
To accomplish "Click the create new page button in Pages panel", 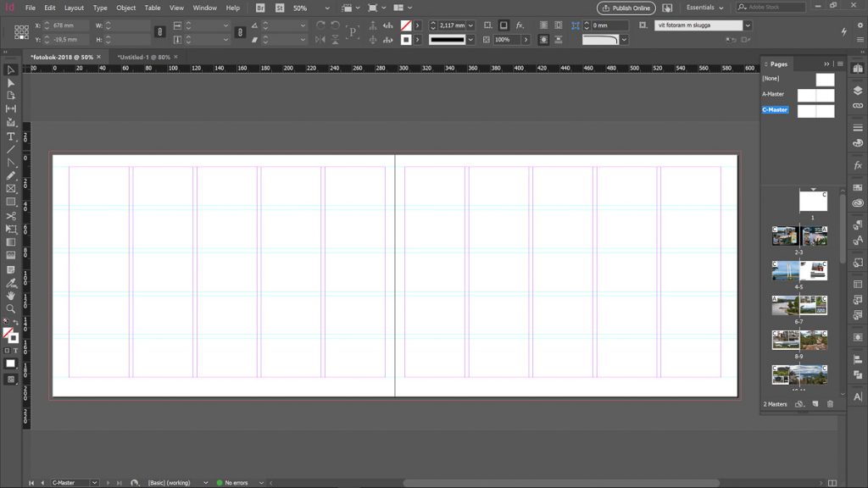I will [815, 404].
